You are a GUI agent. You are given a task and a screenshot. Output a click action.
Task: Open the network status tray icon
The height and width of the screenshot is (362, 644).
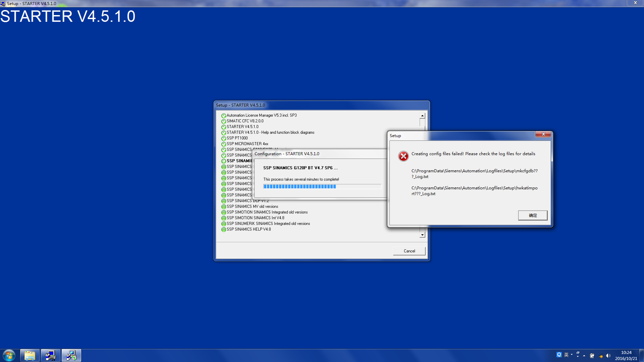coord(600,356)
